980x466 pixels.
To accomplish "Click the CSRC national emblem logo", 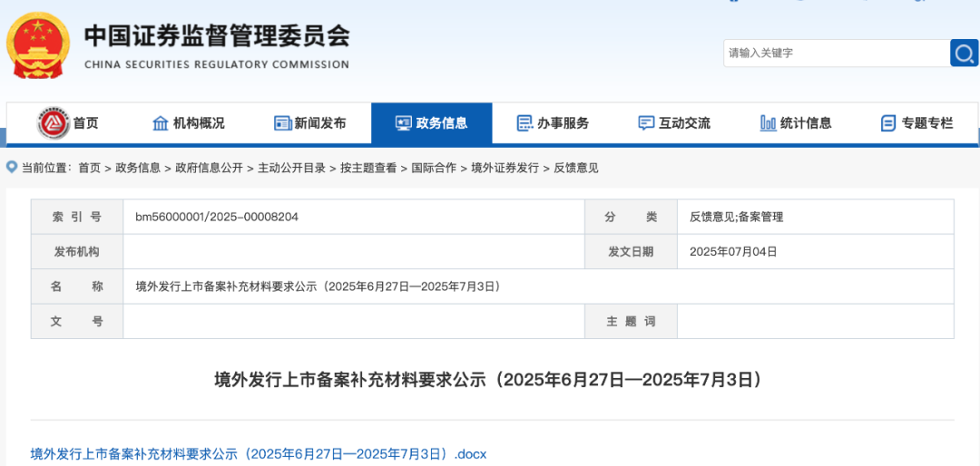I will [39, 45].
